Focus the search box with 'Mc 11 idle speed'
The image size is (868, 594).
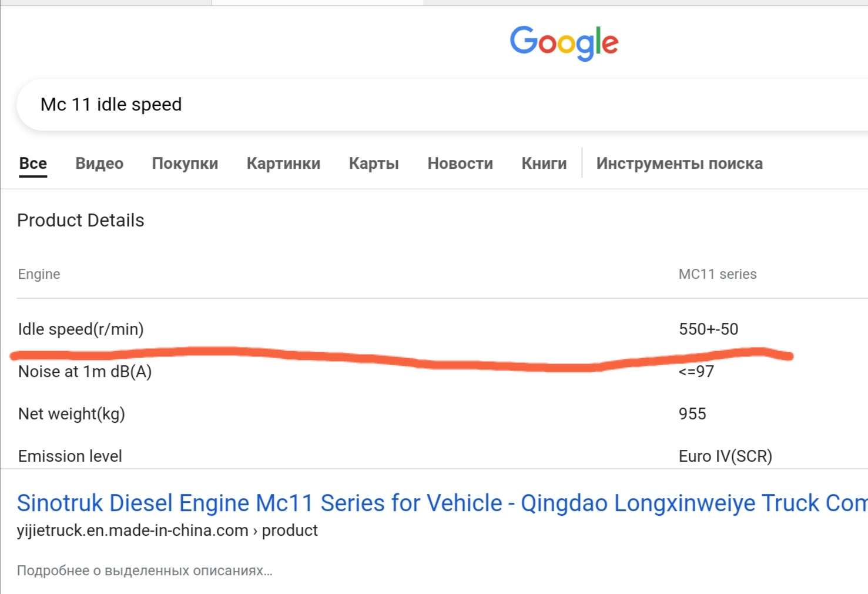pyautogui.click(x=353, y=105)
